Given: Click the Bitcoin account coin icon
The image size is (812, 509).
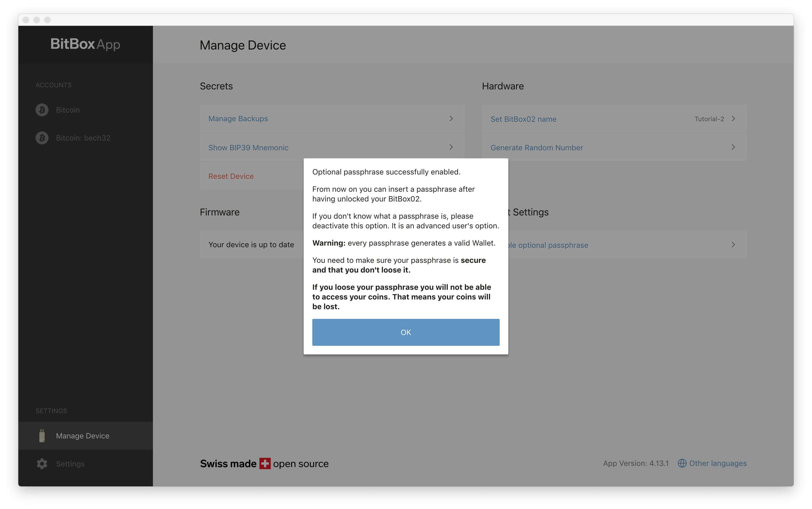Looking at the screenshot, I should [x=42, y=110].
